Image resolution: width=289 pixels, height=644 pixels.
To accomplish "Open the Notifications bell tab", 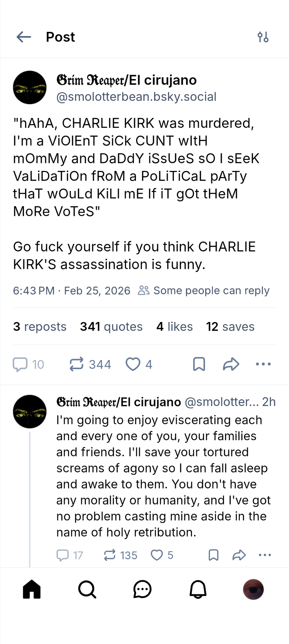I will (198, 589).
